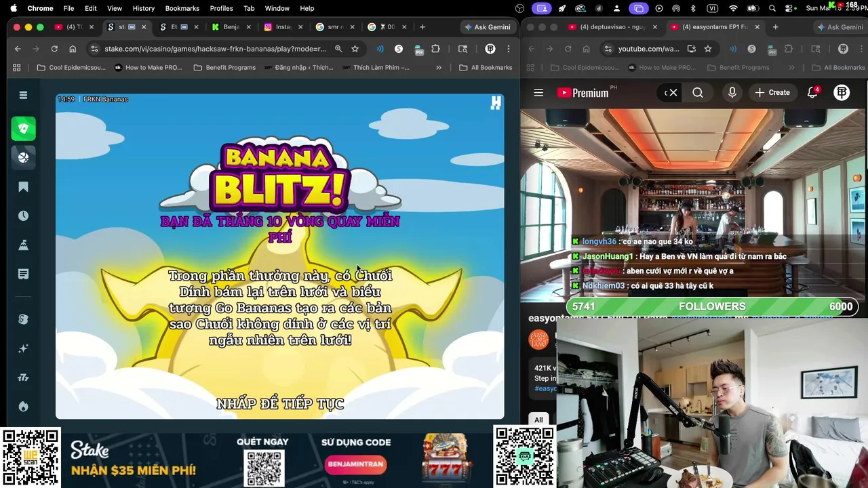Viewport: 868px width, 488px height.
Task: Click Ask Gemini in Stake window
Action: [488, 27]
